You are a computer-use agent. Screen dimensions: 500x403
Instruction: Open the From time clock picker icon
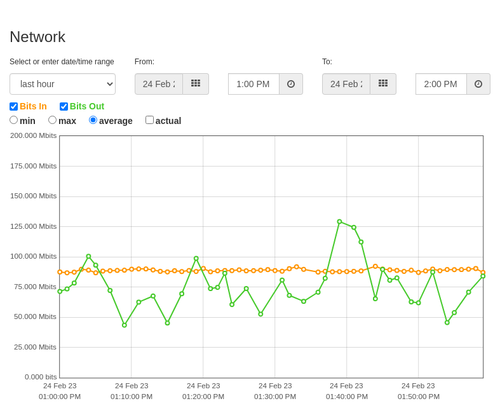point(291,84)
